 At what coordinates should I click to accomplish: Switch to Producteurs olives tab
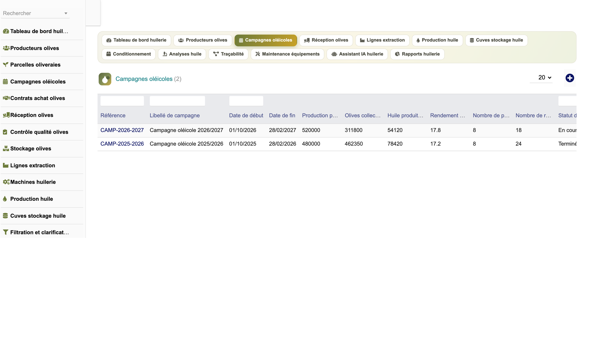point(202,40)
